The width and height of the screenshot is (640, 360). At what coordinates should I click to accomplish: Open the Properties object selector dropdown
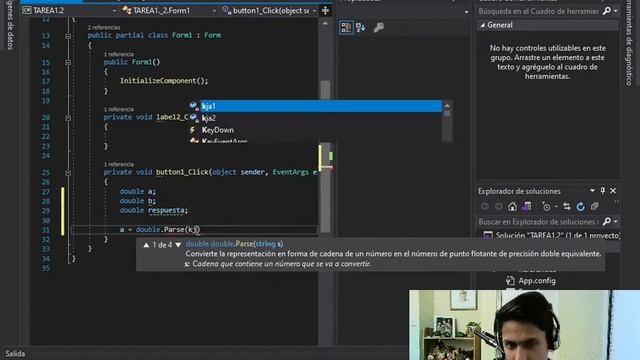tap(467, 12)
